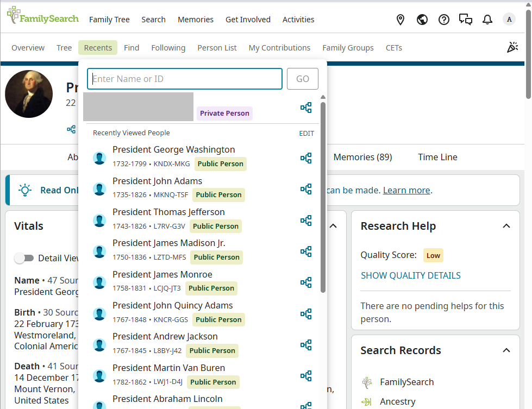Click the George Washington portrait thumbnail

(x=29, y=94)
